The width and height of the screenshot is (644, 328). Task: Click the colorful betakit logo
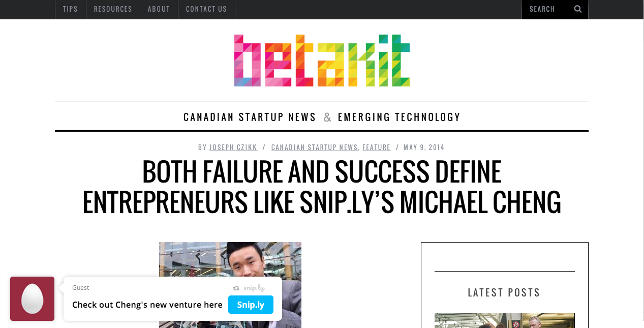[322, 61]
